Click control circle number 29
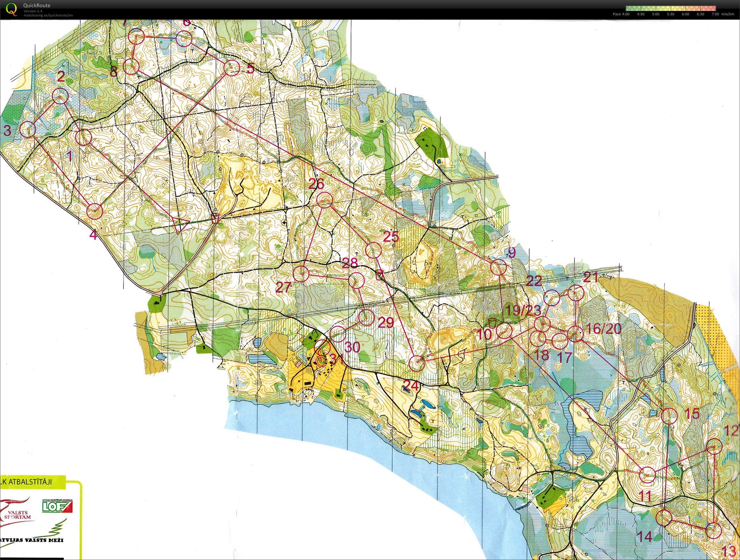The height and width of the screenshot is (560, 740). pos(366,317)
